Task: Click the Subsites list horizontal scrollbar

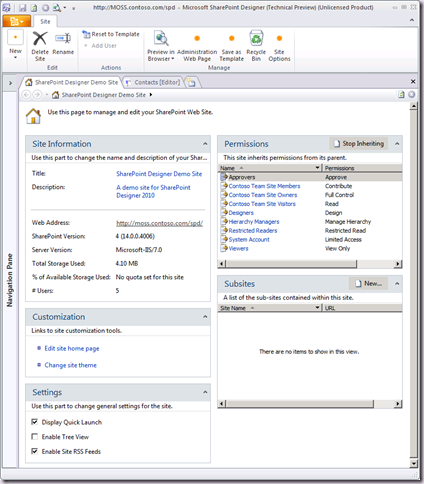Action: [299, 404]
